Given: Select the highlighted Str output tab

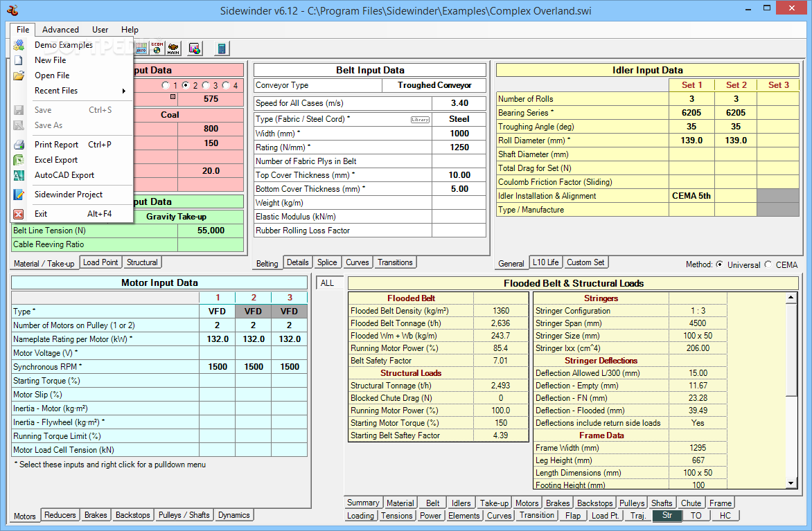Looking at the screenshot, I should point(667,516).
